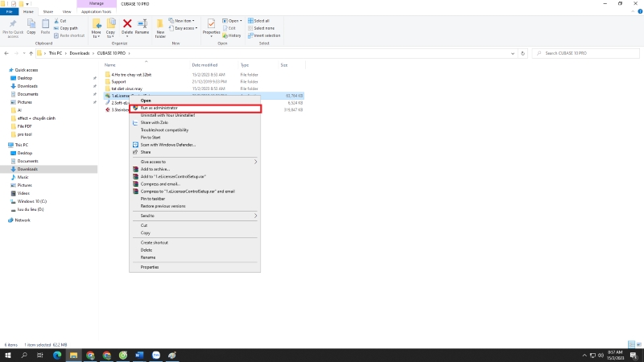
Task: Click Select all in the ribbon
Action: tap(258, 21)
